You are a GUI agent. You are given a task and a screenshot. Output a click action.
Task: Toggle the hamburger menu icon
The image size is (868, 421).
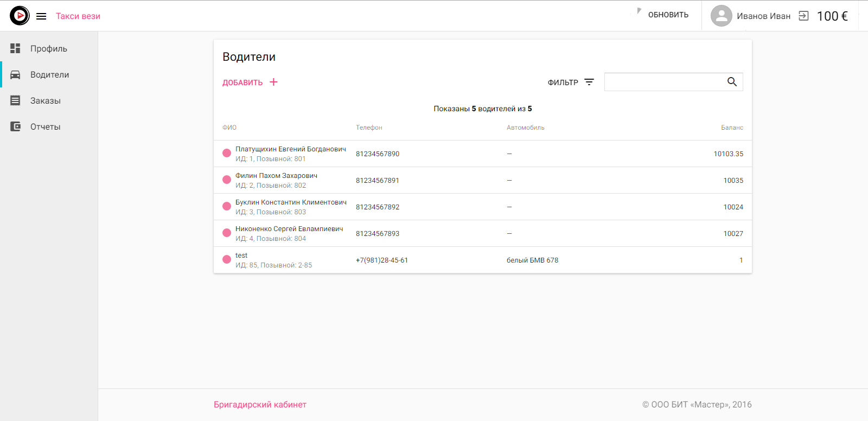(x=41, y=16)
